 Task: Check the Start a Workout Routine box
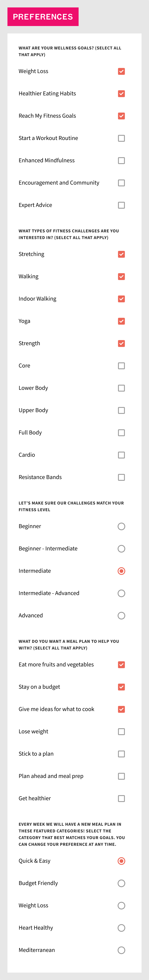tap(121, 138)
